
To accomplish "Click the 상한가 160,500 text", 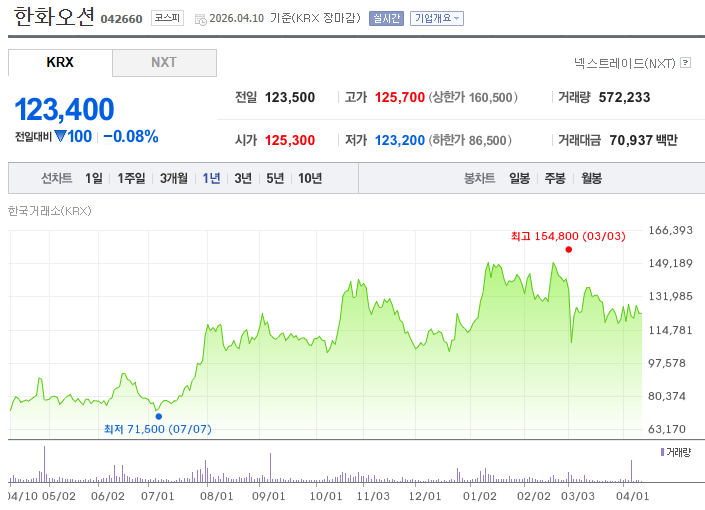I will (x=473, y=98).
